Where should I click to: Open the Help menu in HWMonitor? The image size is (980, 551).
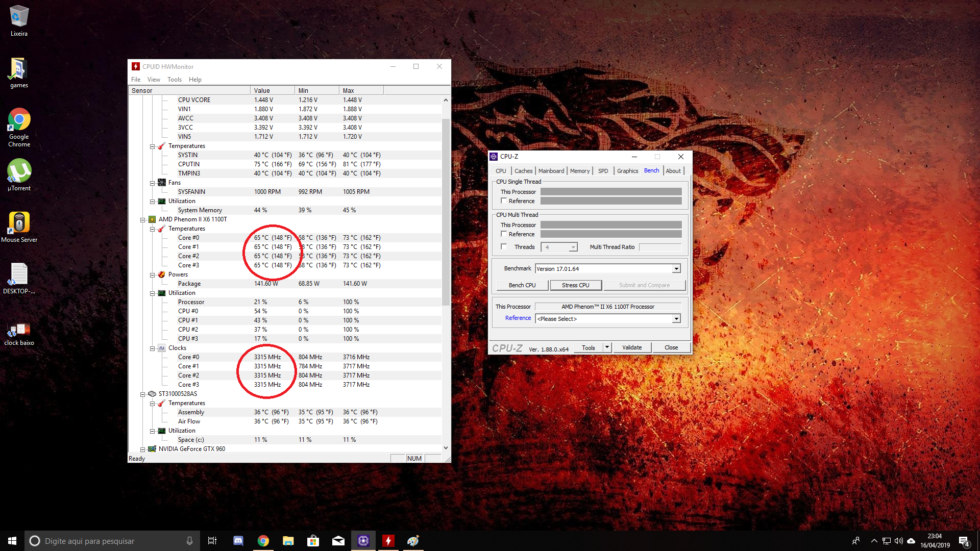pyautogui.click(x=195, y=80)
